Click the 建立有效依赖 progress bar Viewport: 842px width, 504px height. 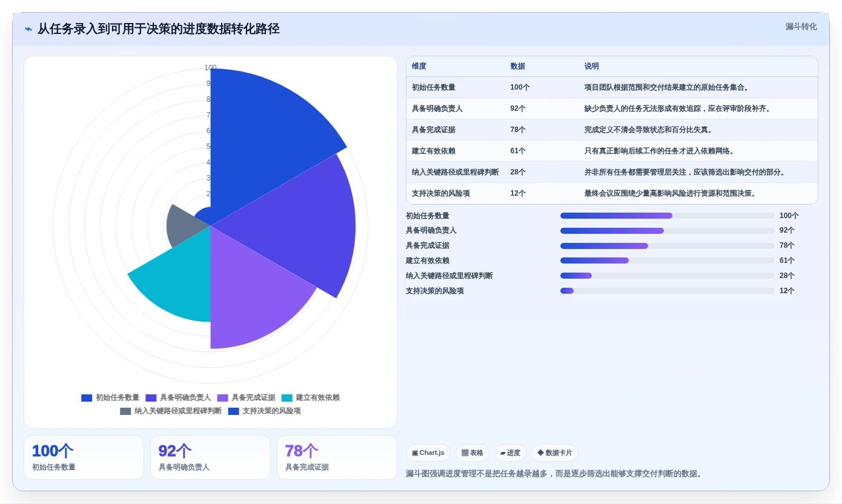(668, 260)
